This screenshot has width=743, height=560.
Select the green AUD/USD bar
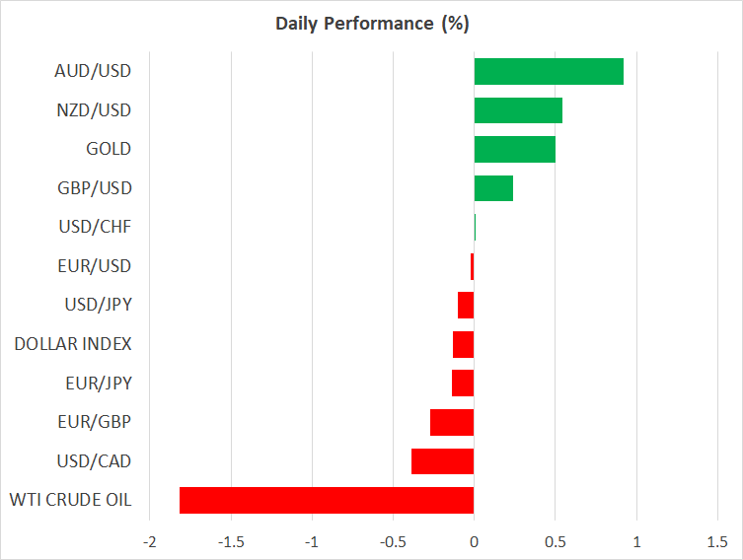549,72
